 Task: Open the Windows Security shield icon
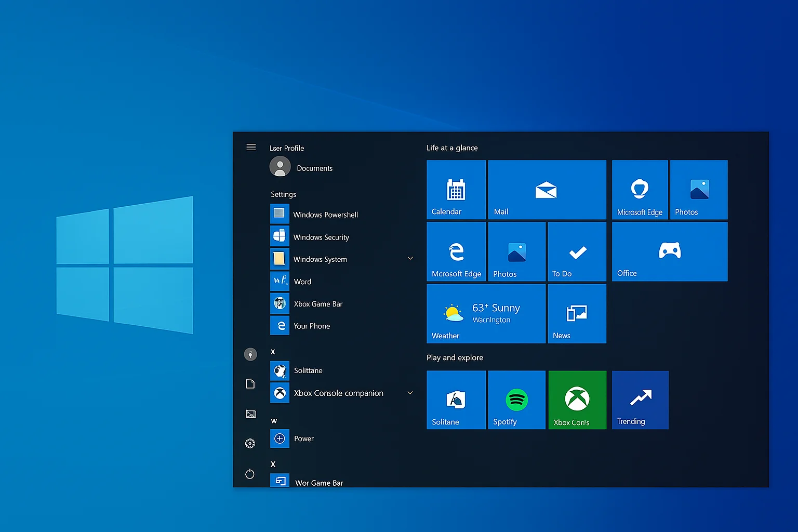click(x=280, y=236)
